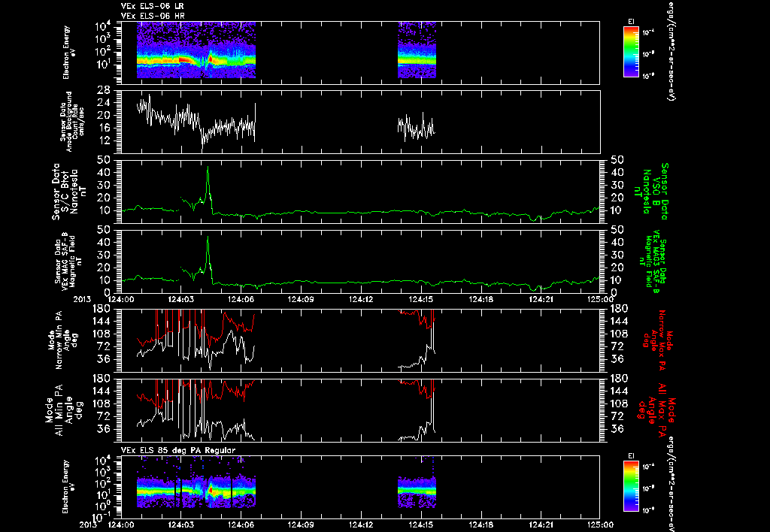The width and height of the screenshot is (770, 532).
Task: Click the color bar beside the ELS-06 spectrogram
Action: click(x=631, y=52)
